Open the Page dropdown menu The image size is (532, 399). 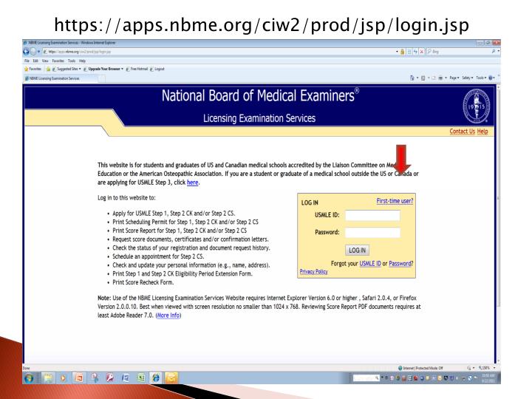pos(454,78)
